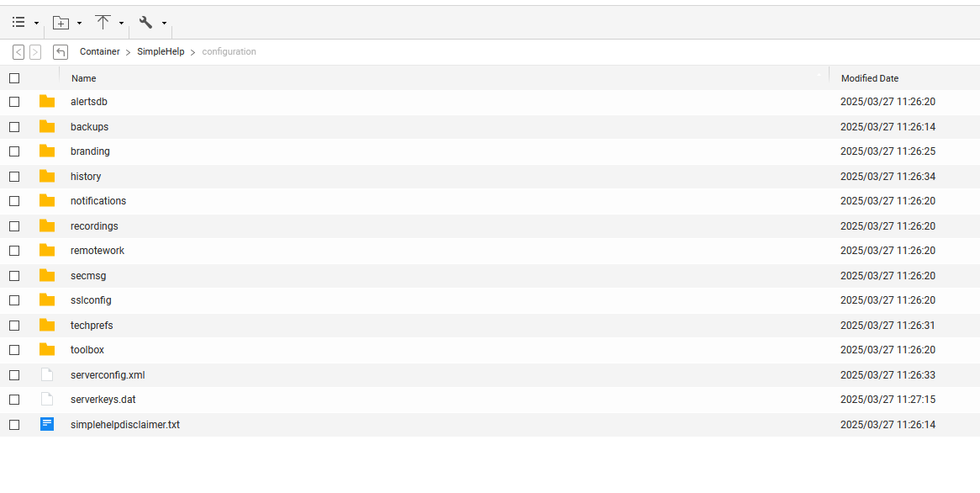The image size is (980, 493).
Task: Expand the dropdown arrow beside new folder
Action: click(79, 24)
